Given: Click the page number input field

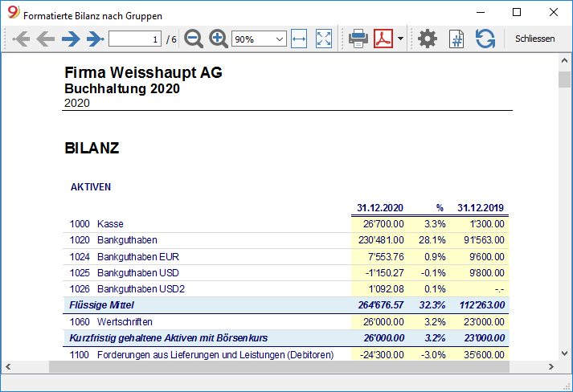Looking at the screenshot, I should 135,39.
